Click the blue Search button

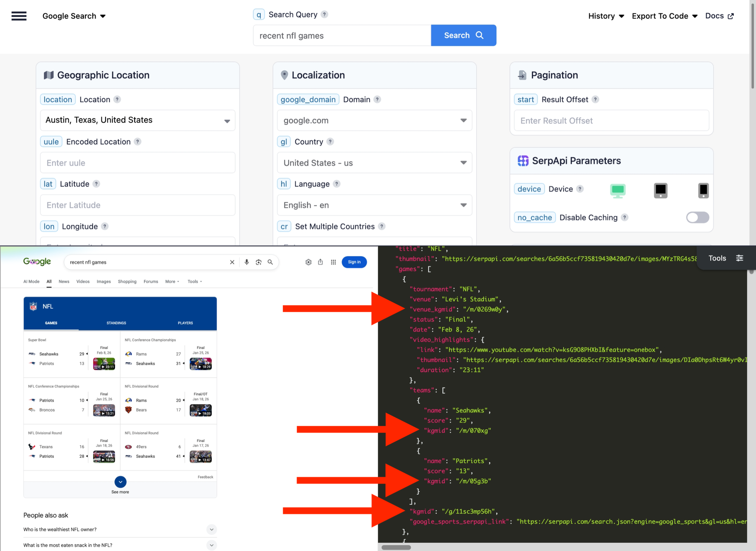[463, 35]
